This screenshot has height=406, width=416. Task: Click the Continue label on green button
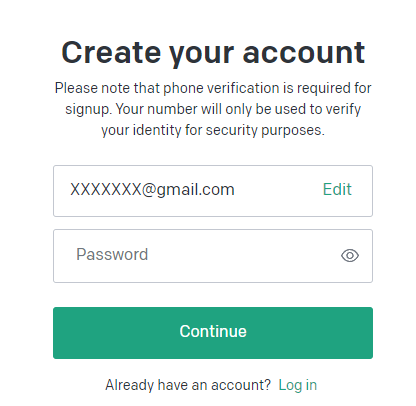click(x=213, y=331)
